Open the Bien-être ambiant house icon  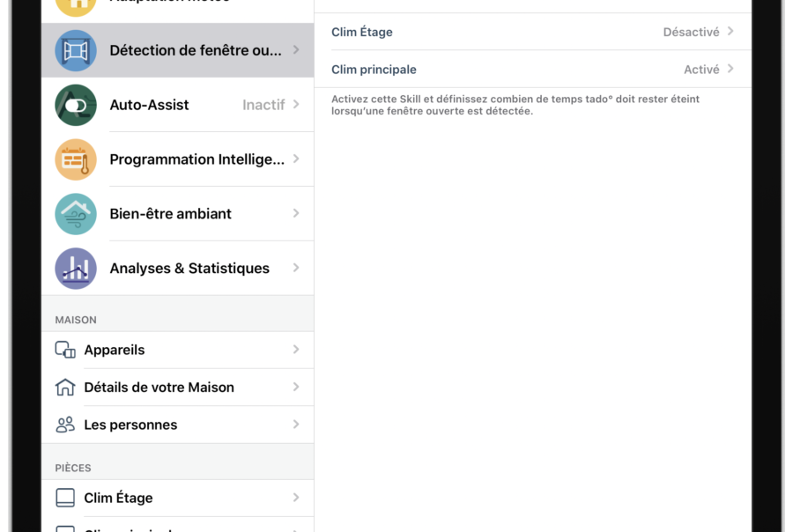[76, 214]
